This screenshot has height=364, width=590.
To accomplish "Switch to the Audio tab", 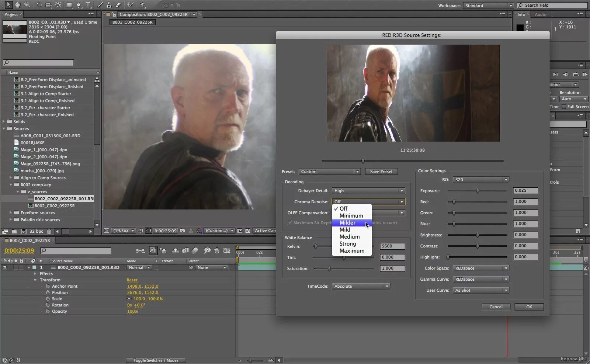I will point(541,14).
